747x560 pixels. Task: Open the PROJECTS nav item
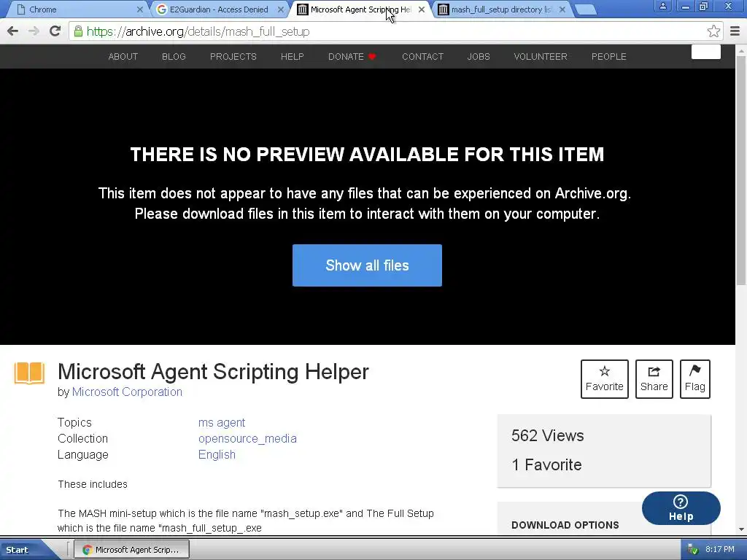[233, 57]
